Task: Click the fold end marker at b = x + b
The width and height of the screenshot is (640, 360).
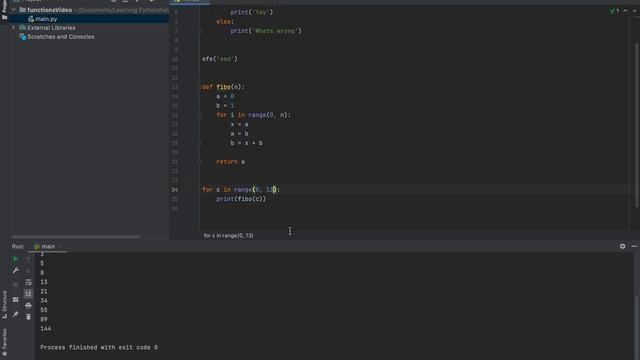Action: (x=200, y=143)
